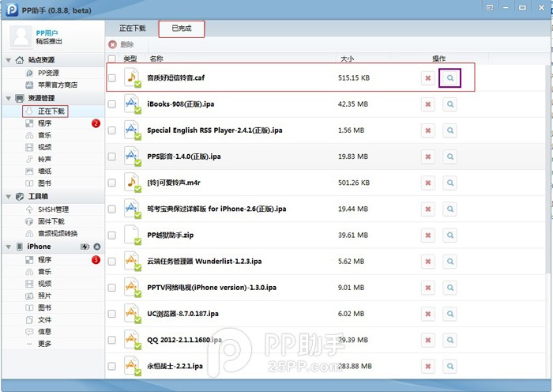Remove Special English RSS Player entry
Screen dimensions: 553x392
pyautogui.click(x=427, y=130)
